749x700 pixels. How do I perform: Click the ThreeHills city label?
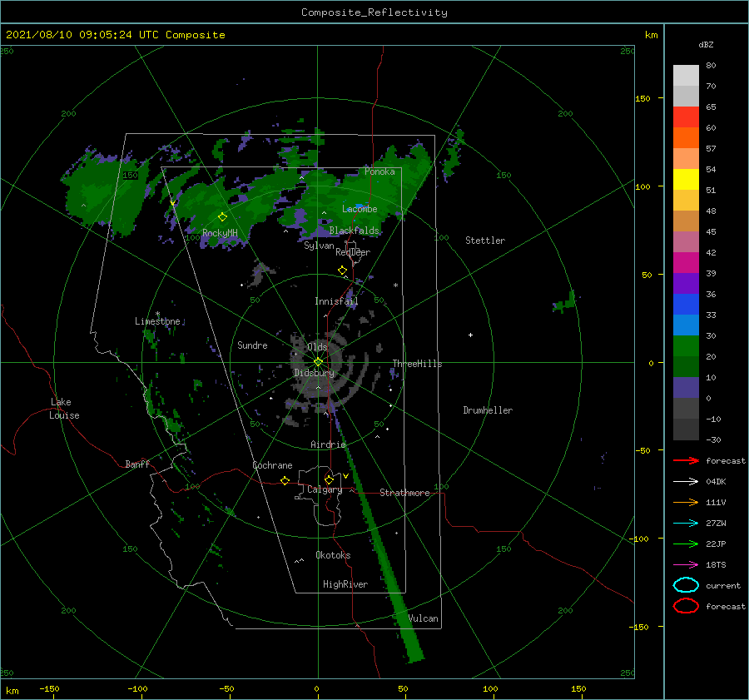418,364
